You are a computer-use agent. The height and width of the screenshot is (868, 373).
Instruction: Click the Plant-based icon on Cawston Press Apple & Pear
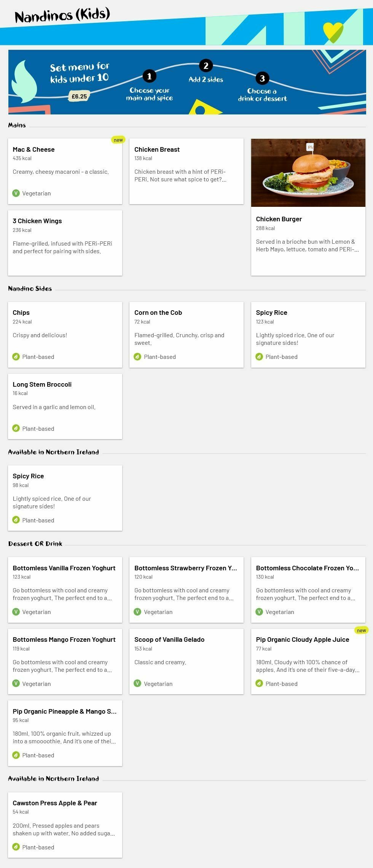tap(16, 847)
